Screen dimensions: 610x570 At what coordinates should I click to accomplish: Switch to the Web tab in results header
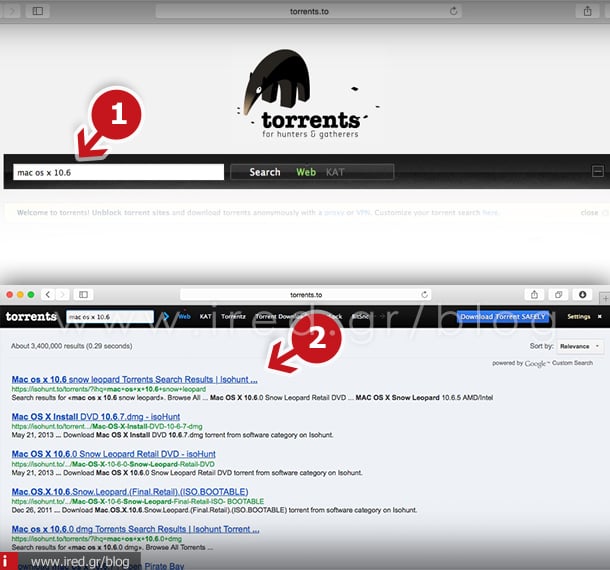184,316
